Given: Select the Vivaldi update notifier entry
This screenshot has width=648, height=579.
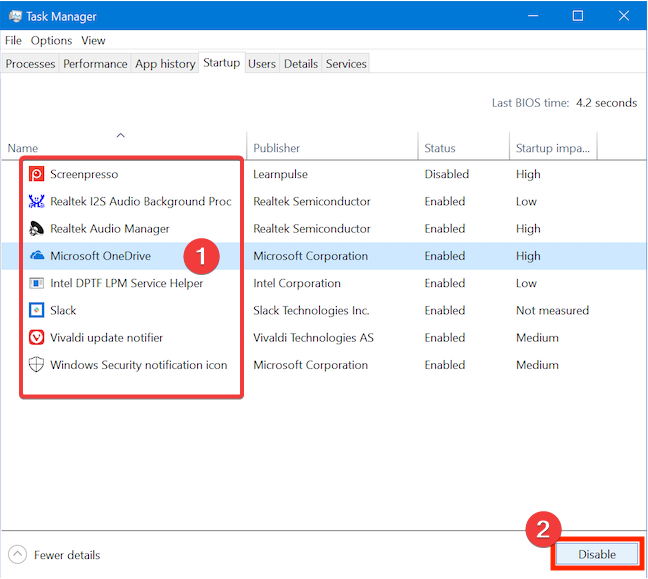Looking at the screenshot, I should coord(106,338).
